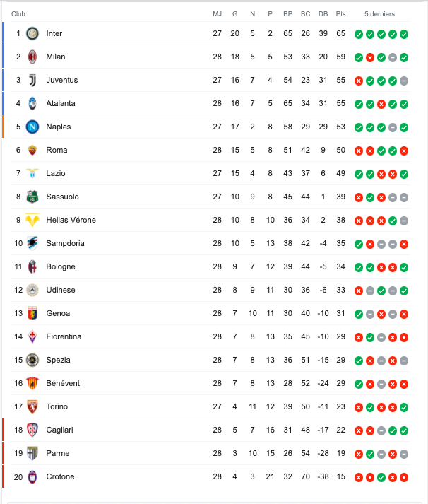The width and height of the screenshot is (428, 504).
Task: Open the Hellas Vérone team link
Action: pyautogui.click(x=71, y=220)
